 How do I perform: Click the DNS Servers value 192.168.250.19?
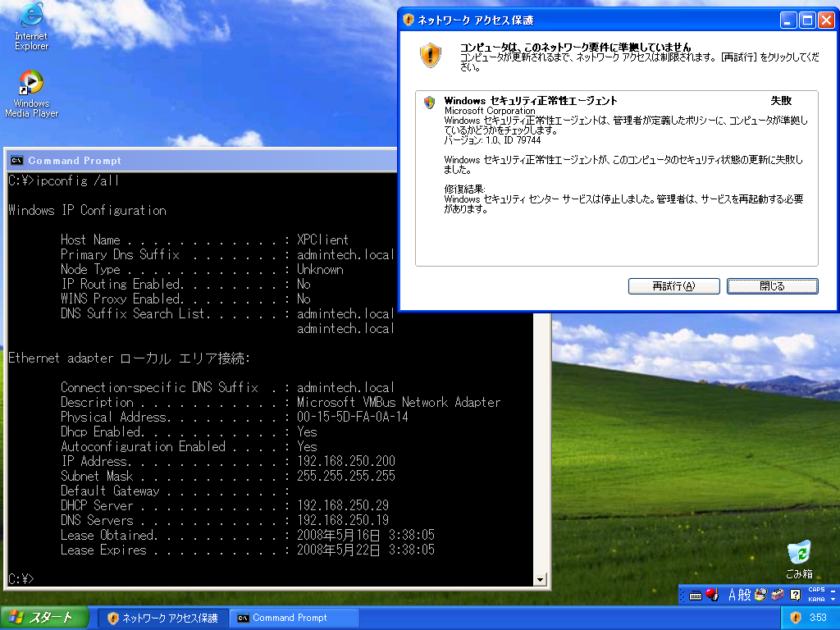[343, 520]
